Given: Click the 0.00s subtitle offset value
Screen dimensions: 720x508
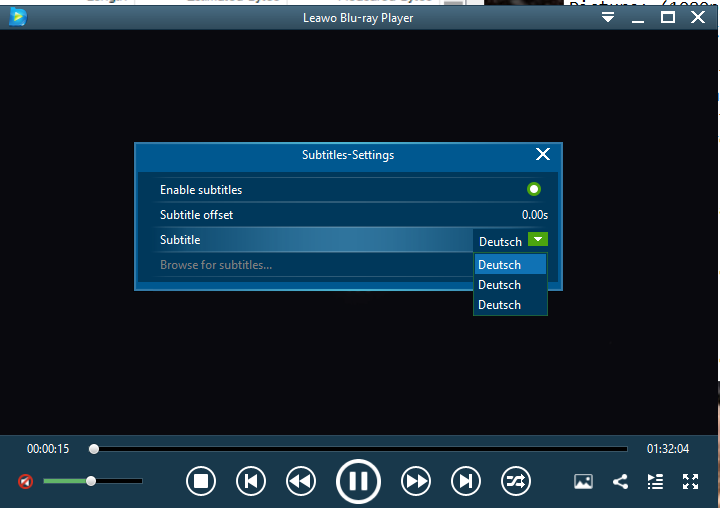Looking at the screenshot, I should coord(535,215).
